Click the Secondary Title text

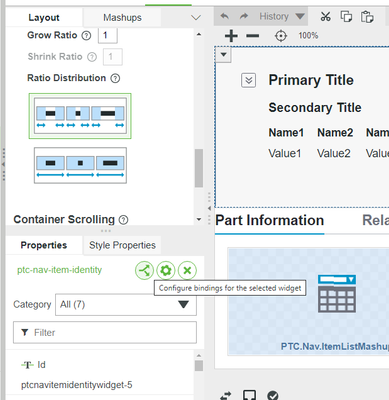click(315, 108)
